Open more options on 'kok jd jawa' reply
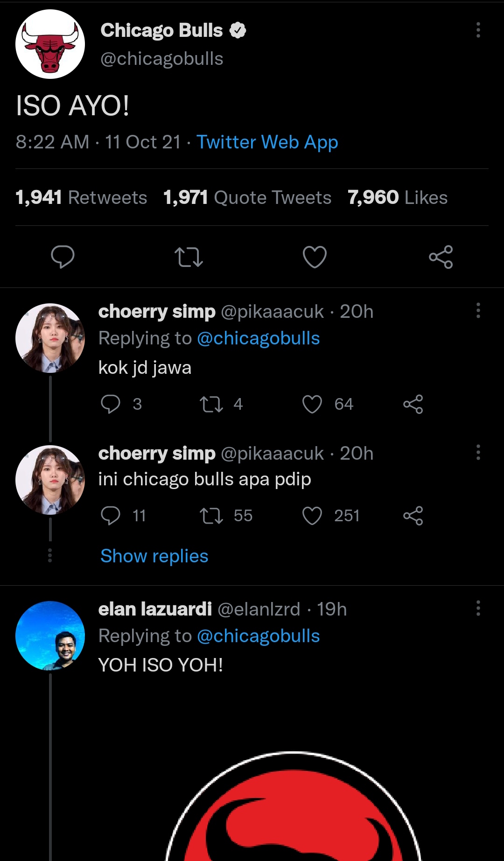Viewport: 504px width, 861px height. pos(478,310)
